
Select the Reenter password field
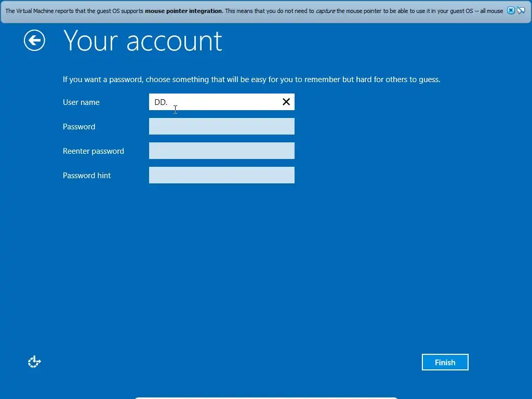pyautogui.click(x=221, y=151)
